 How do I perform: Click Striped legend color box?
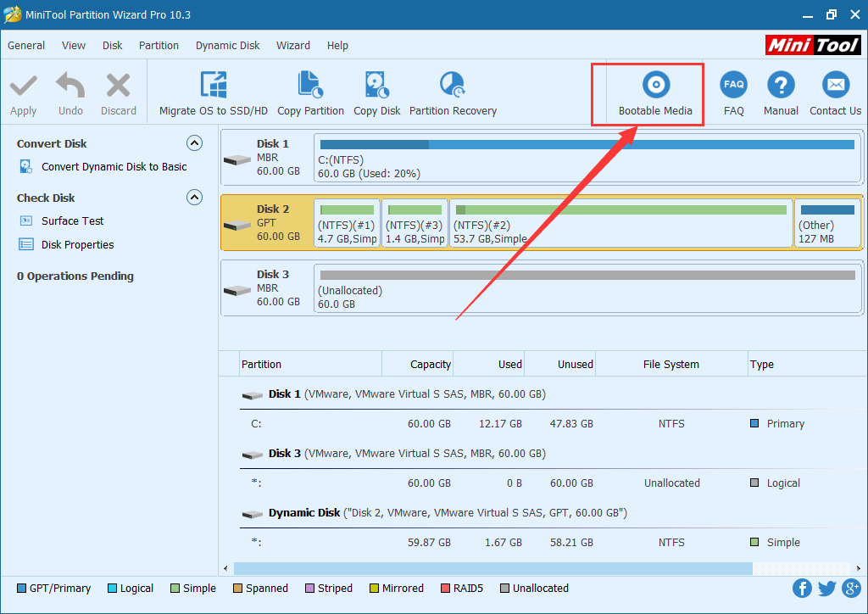pos(310,588)
